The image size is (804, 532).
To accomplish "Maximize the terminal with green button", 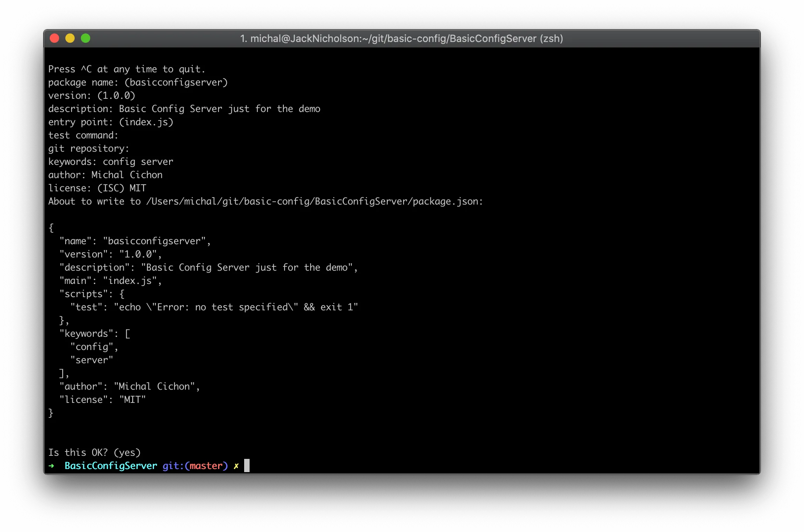I will [86, 38].
